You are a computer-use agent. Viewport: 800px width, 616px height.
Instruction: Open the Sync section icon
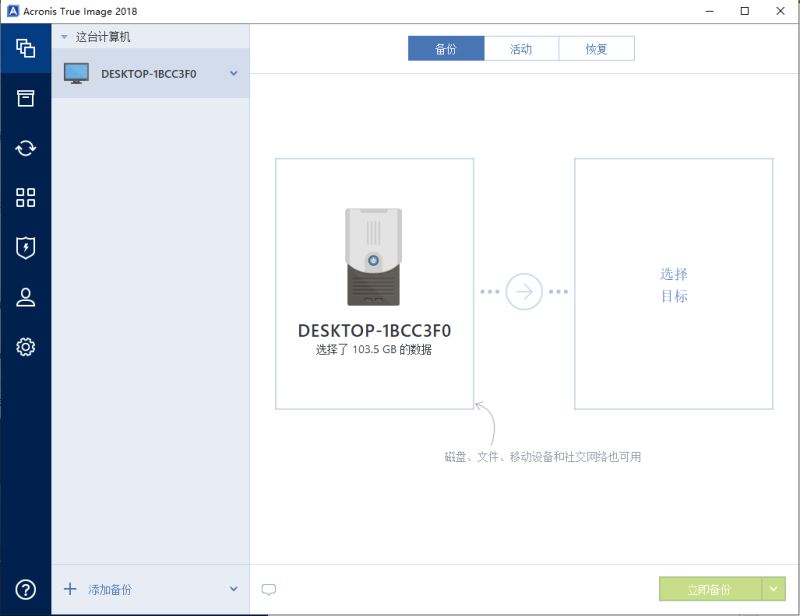pyautogui.click(x=26, y=148)
